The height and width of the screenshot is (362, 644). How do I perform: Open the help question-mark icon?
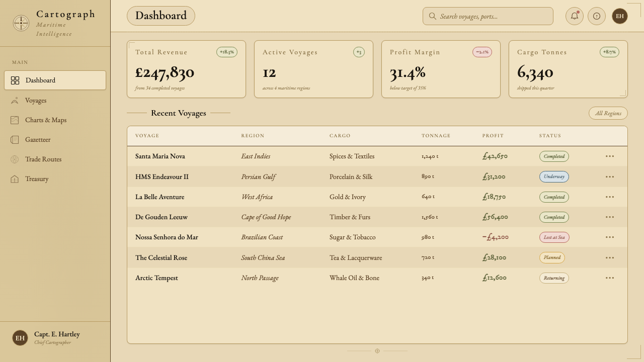coord(597,16)
